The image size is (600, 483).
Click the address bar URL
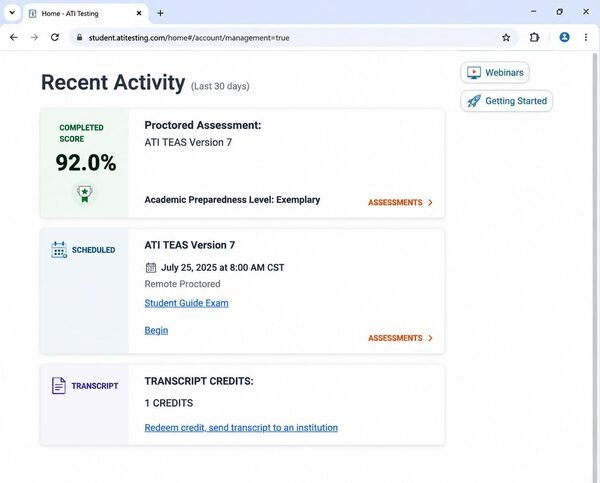[189, 38]
